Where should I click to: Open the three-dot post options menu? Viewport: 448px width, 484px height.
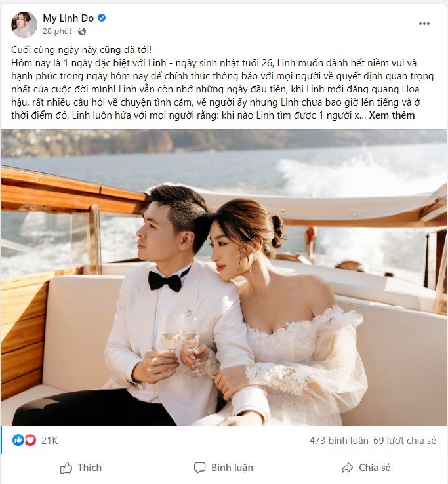point(424,24)
